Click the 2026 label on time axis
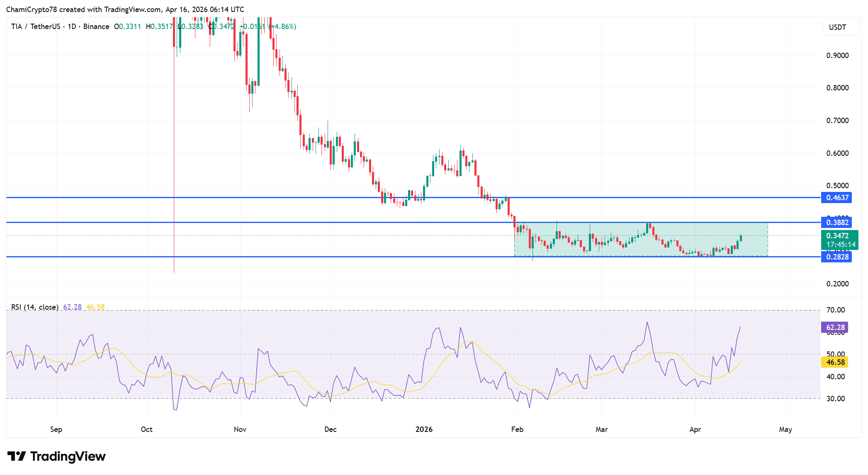The image size is (868, 475). coord(424,429)
